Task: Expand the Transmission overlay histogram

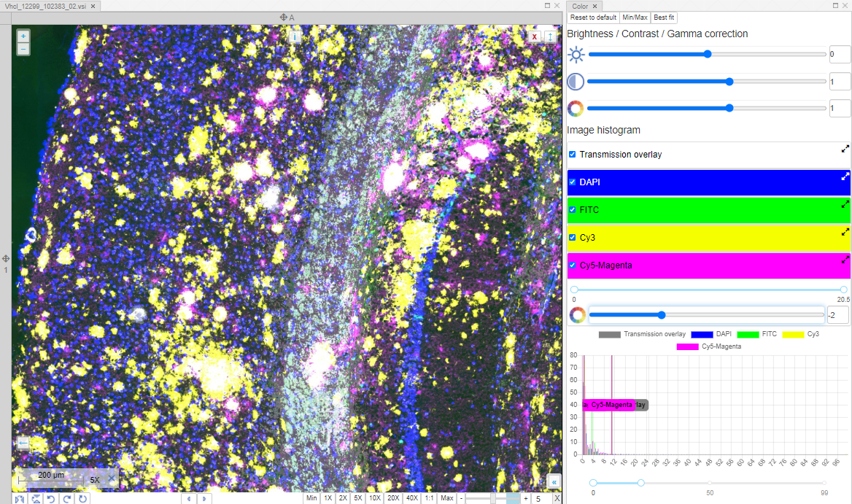Action: coord(845,149)
